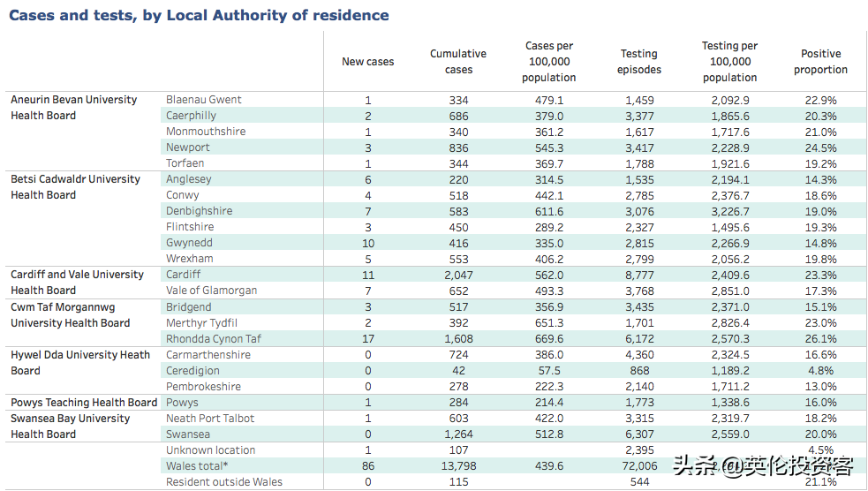Click the 'Caerphilly' row name

coord(191,116)
